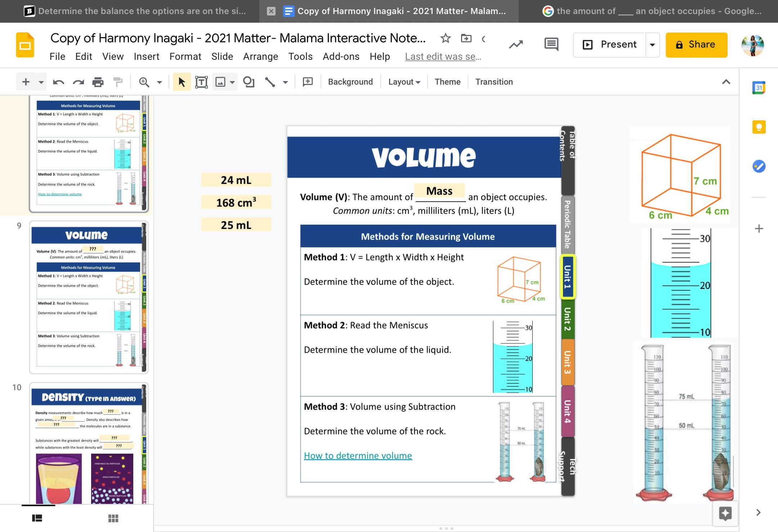Expand the Layout dropdown
Screen dimensions: 778x532
404,82
